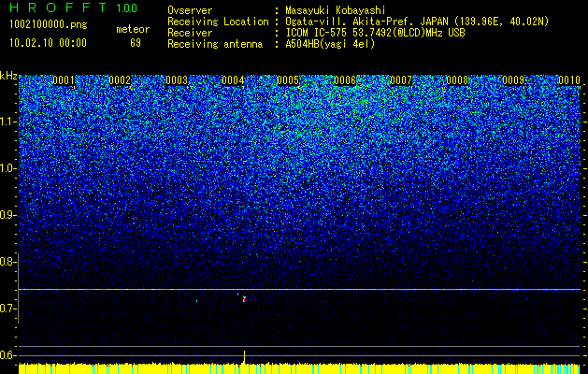Select the file name 1002100000.png
Viewport: 588px width, 374px height.
coord(49,24)
